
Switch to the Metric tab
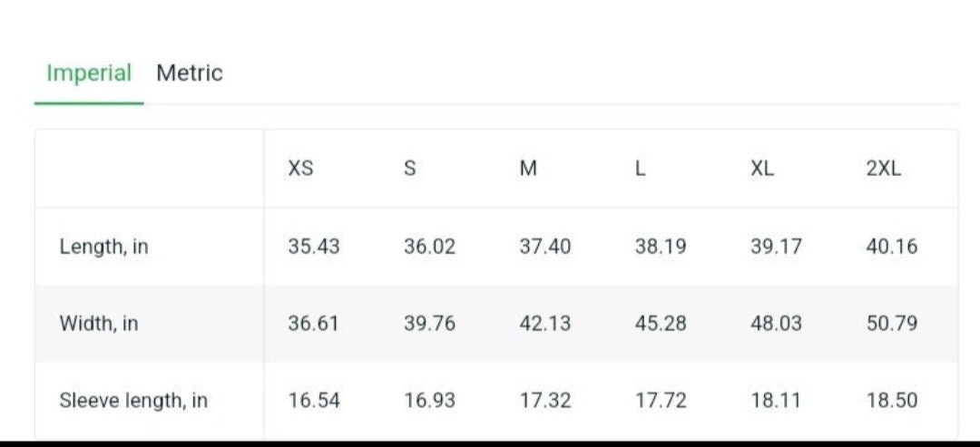pyautogui.click(x=190, y=73)
